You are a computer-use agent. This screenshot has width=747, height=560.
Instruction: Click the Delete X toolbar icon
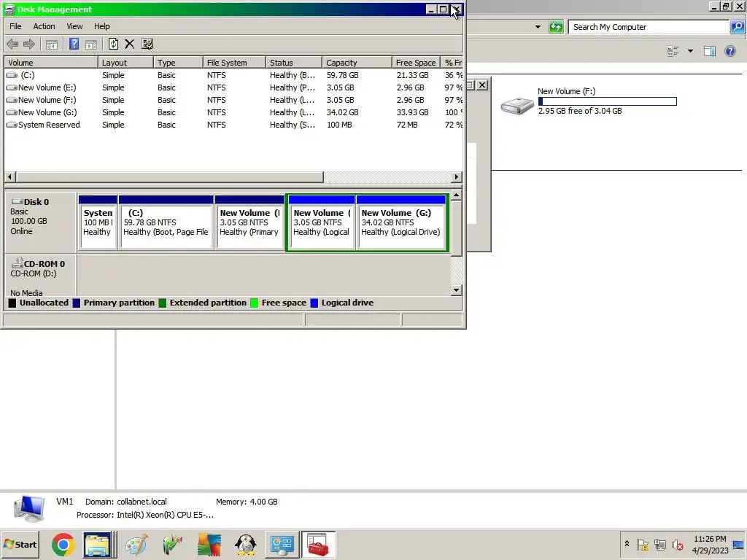130,44
